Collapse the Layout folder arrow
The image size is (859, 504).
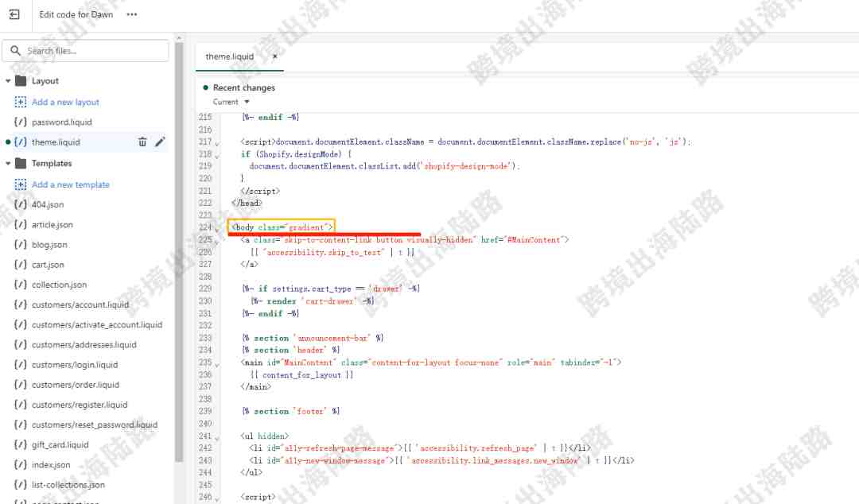tap(8, 81)
